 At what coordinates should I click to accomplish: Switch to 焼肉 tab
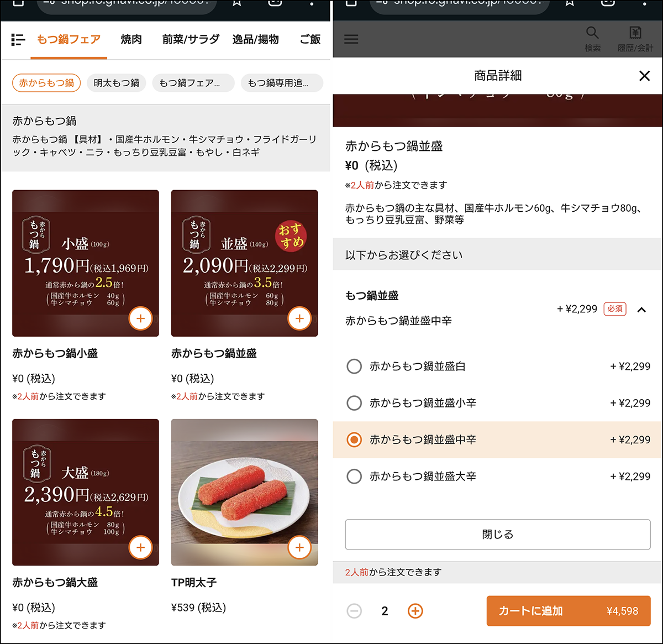point(131,39)
